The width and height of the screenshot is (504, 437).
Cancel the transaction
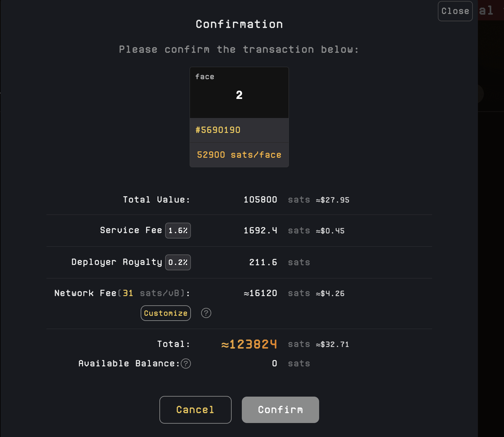coord(195,410)
